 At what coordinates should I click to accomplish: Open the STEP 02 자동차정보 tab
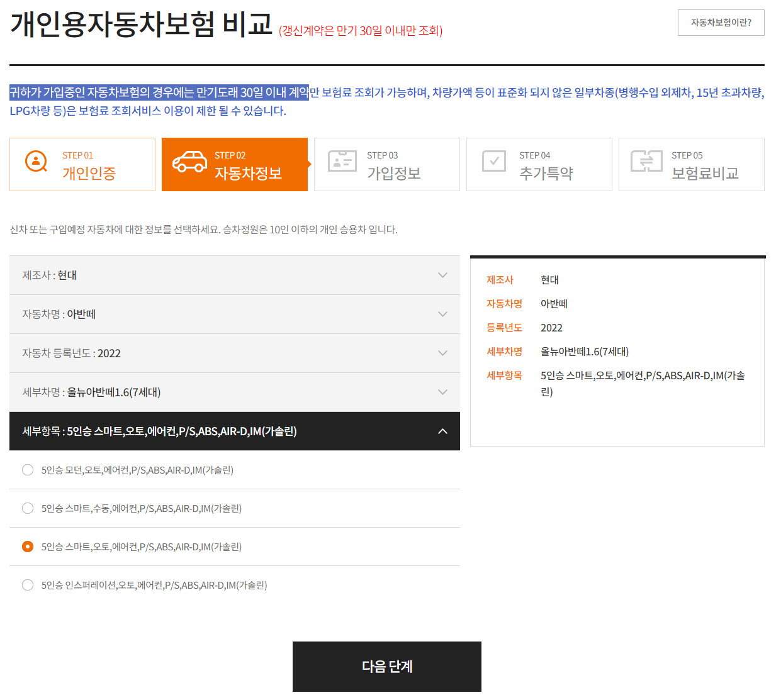click(235, 165)
